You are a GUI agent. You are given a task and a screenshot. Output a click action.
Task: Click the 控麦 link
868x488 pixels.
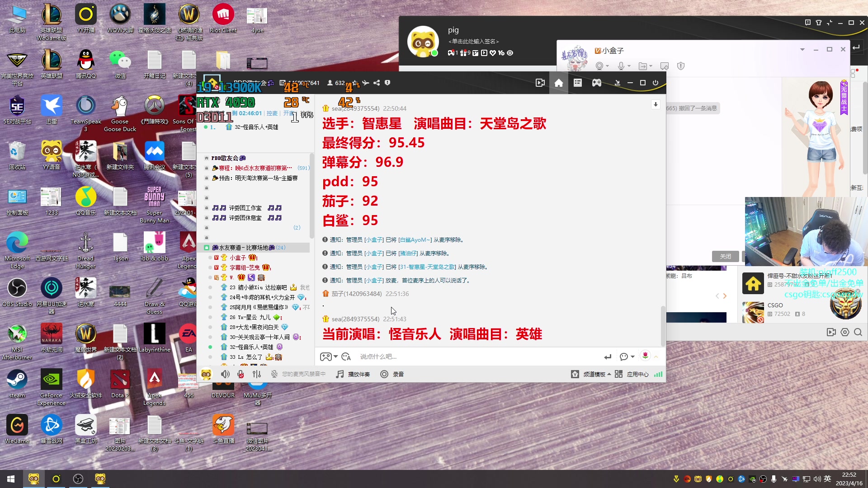pos(272,113)
